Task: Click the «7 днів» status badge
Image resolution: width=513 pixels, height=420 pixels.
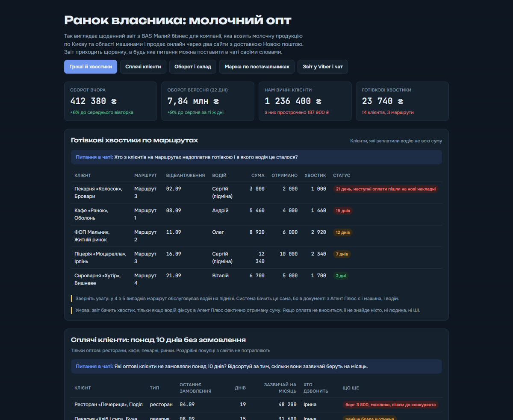Action: coord(342,254)
